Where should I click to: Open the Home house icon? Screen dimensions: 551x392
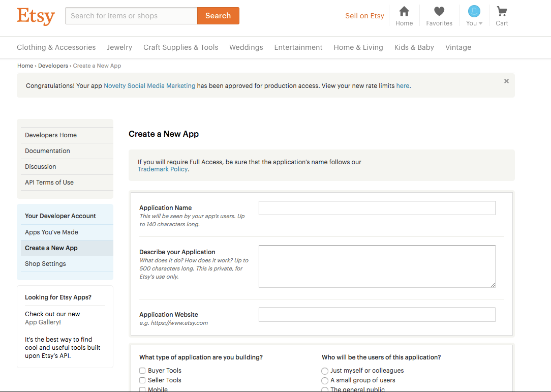point(404,12)
